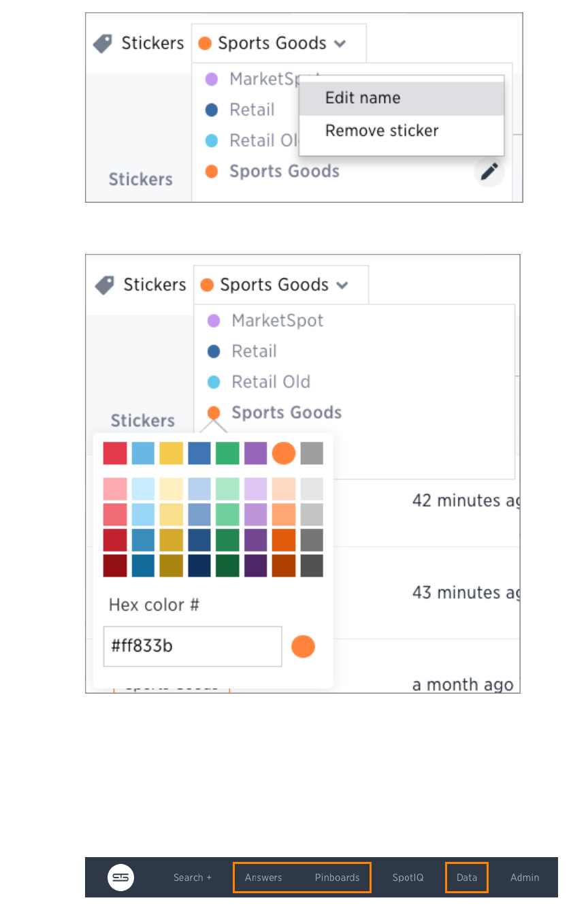588x915 pixels.
Task: Navigate to the Admin tab
Action: pos(525,878)
